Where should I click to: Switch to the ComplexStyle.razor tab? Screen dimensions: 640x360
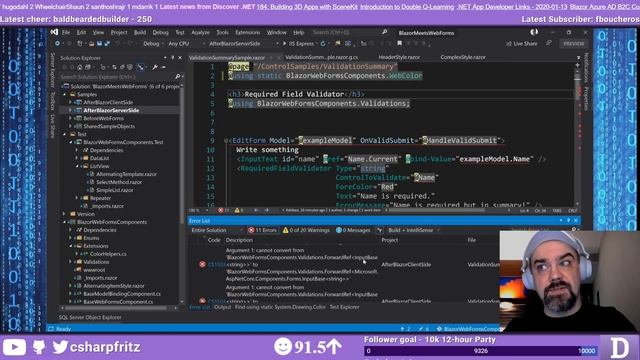coord(463,57)
